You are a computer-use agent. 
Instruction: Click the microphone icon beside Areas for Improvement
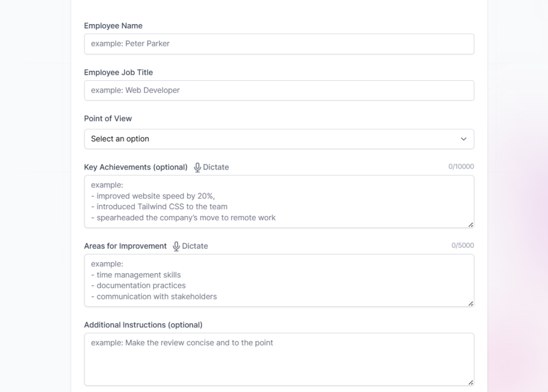[x=177, y=246]
